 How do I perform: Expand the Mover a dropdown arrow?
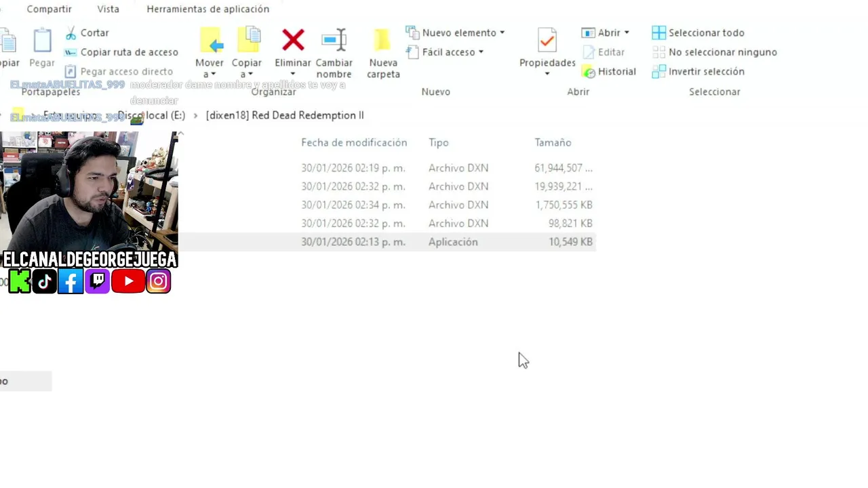[213, 75]
